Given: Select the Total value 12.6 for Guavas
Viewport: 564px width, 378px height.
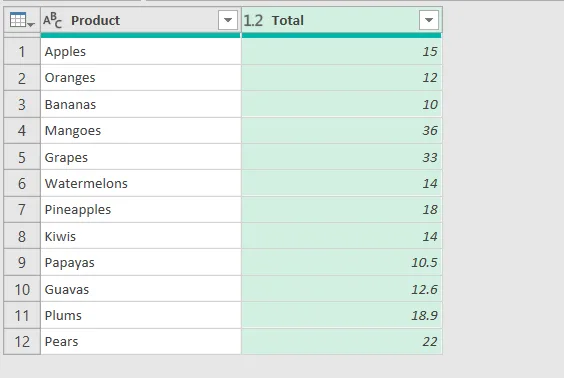Looking at the screenshot, I should [x=342, y=289].
